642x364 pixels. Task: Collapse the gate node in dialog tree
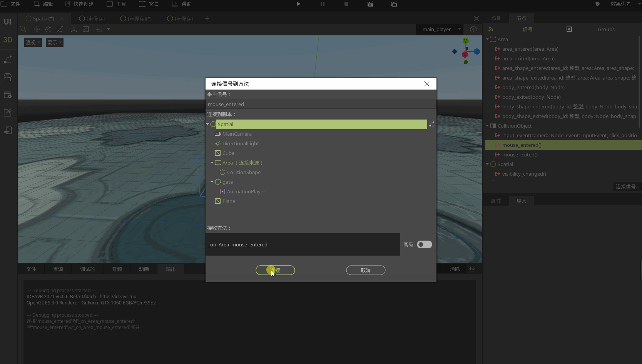212,182
